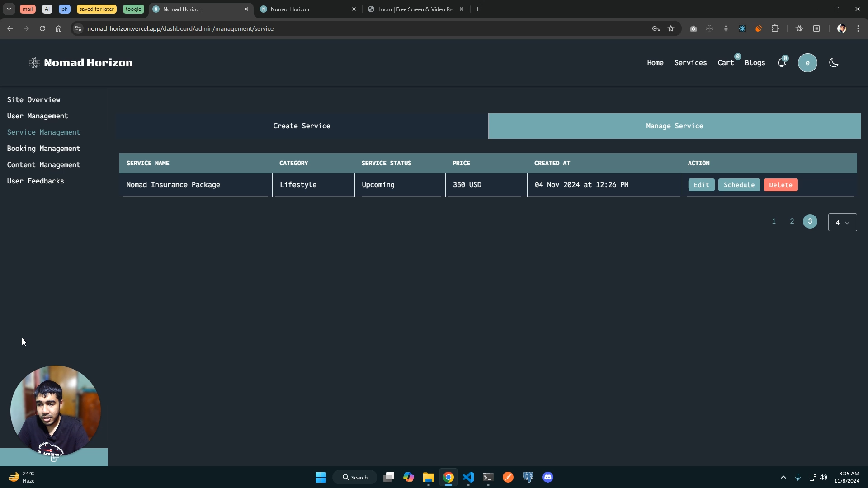Go to pagination page 1
This screenshot has height=488, width=868.
pos(774,221)
